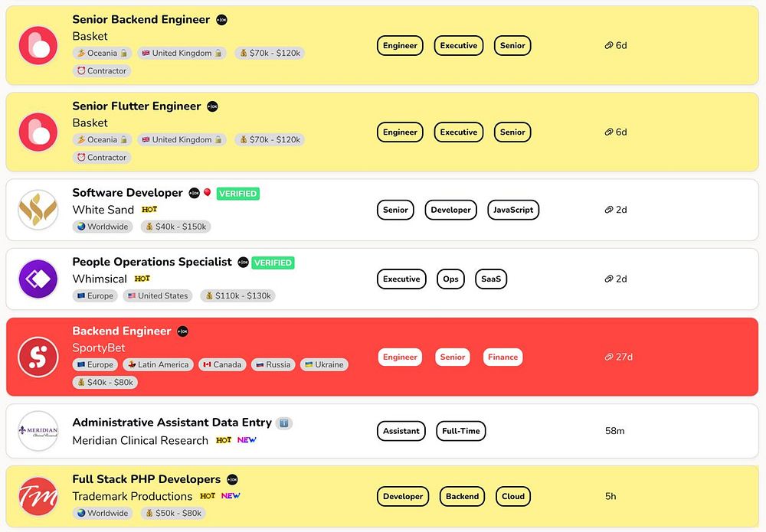Click the White Sand company logo
766x532 pixels.
[38, 210]
